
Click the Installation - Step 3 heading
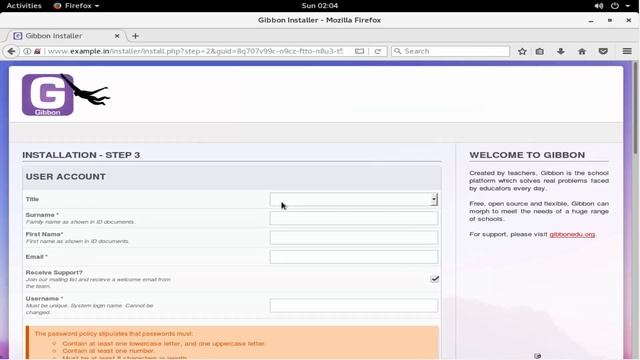[81, 155]
